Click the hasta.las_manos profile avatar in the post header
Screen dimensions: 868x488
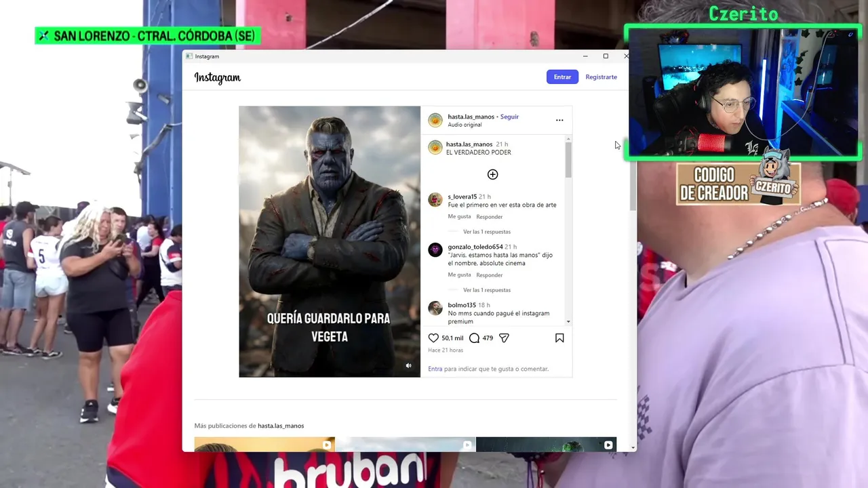click(435, 121)
